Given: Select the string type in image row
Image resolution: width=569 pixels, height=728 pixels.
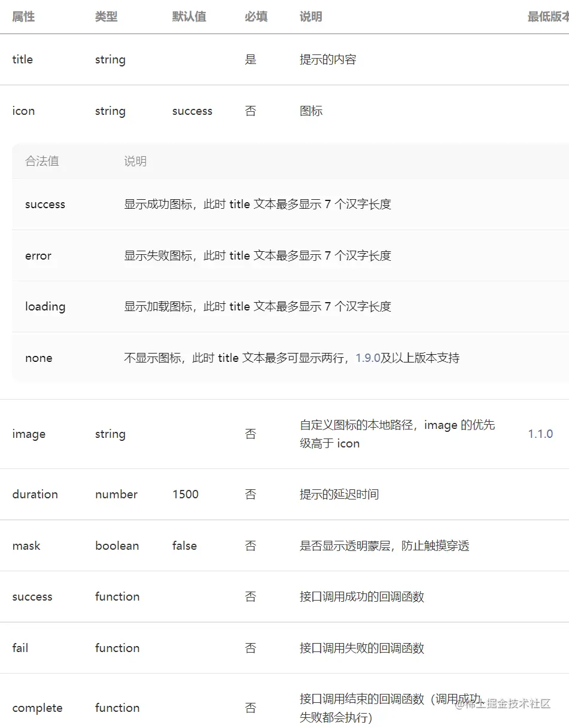Looking at the screenshot, I should pos(110,434).
